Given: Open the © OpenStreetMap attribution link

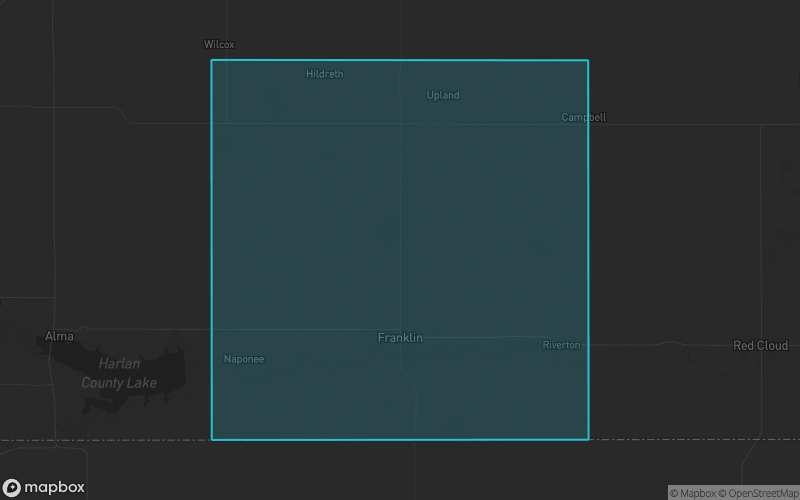Looking at the screenshot, I should click(x=759, y=493).
